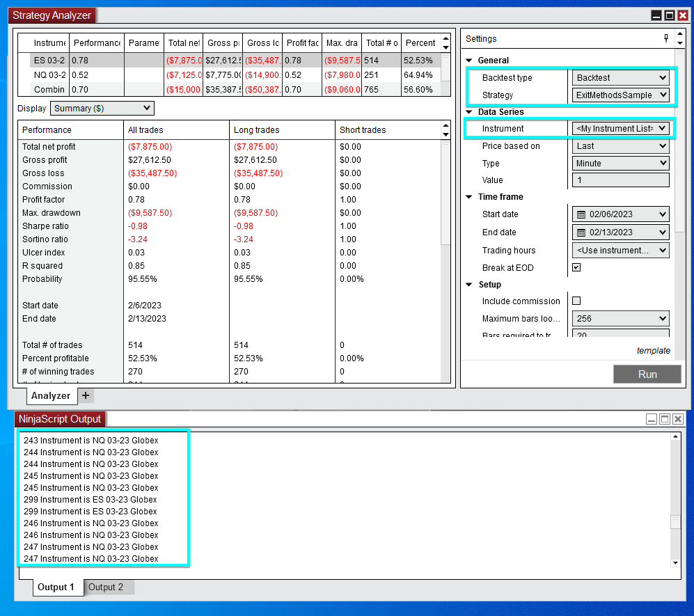
Task: Disable the Break at EOD checkbox
Action: (x=576, y=267)
